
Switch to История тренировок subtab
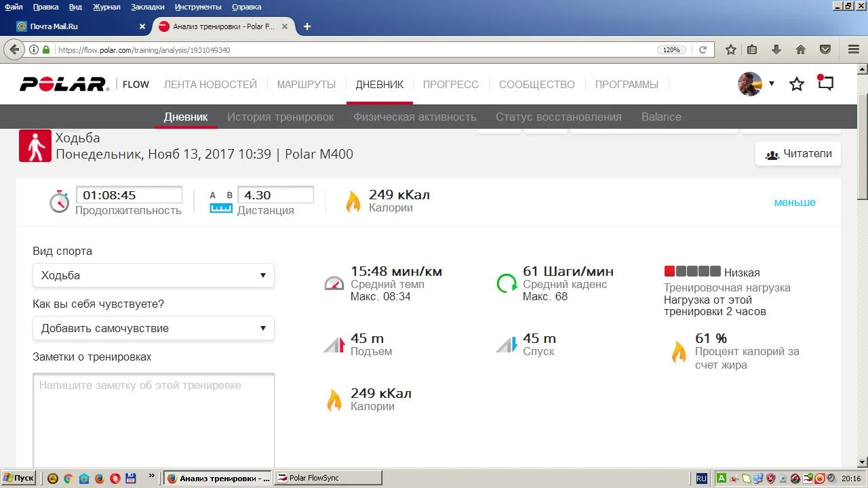[281, 117]
